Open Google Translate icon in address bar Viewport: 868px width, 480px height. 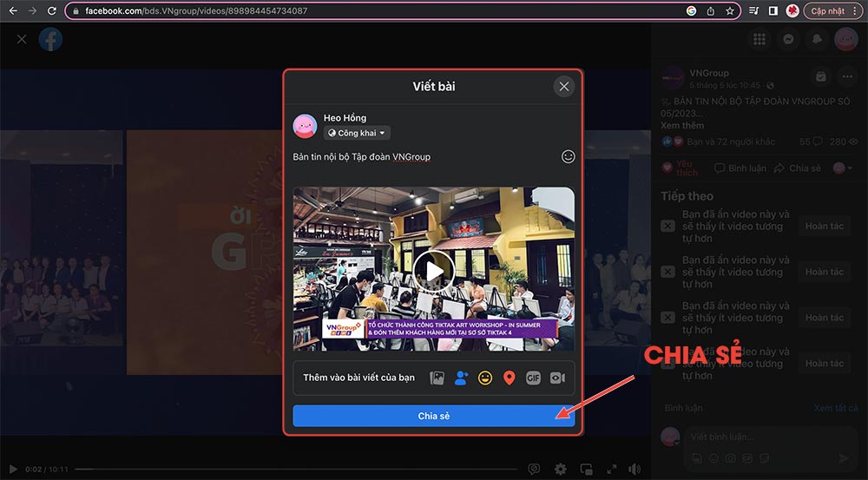point(691,10)
